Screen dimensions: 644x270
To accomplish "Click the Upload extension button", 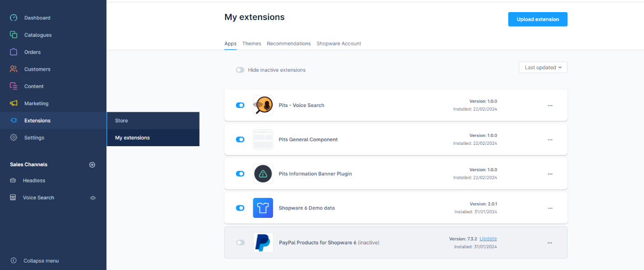I will pos(537,20).
